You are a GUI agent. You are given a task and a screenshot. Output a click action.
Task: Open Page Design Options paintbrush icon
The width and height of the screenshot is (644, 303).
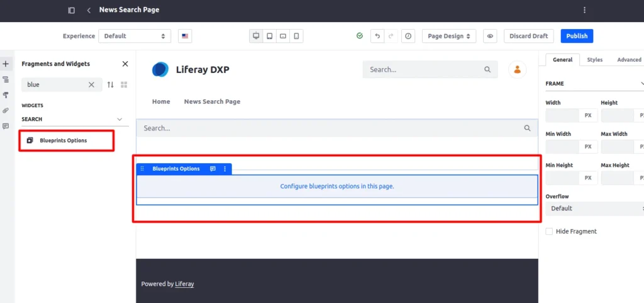pos(6,95)
